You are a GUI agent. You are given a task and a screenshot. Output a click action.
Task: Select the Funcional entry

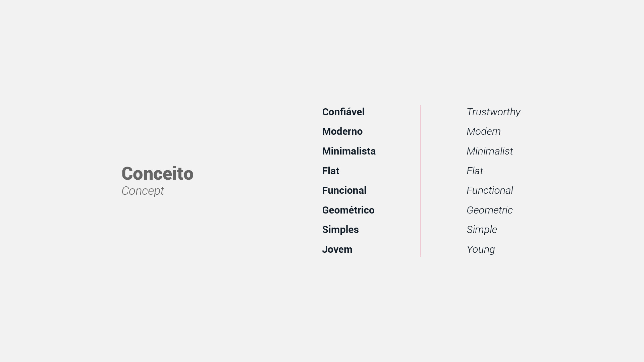344,190
